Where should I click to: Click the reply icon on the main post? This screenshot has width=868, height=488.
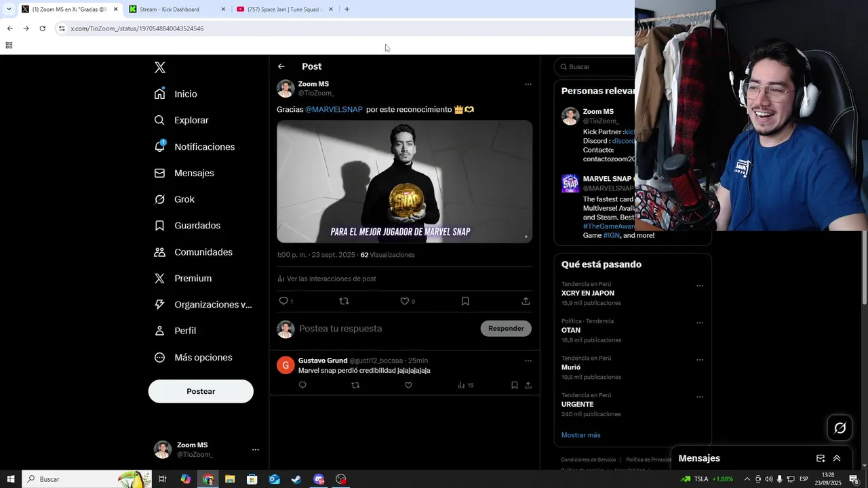point(283,301)
